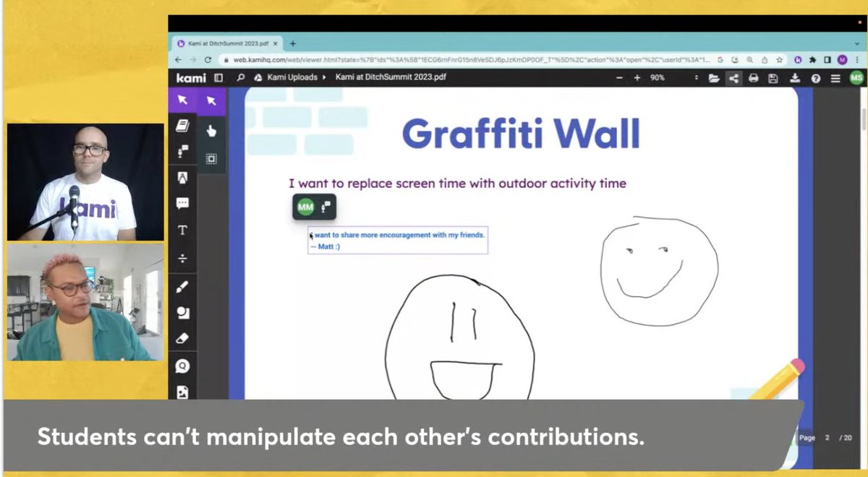Open the Kami hamburger menu
Viewport: 868px width, 477px height.
pos(835,78)
